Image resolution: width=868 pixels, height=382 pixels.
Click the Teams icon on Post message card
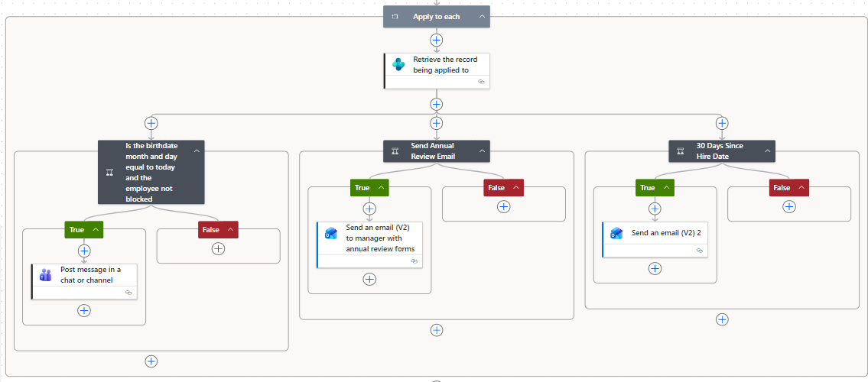(45, 275)
